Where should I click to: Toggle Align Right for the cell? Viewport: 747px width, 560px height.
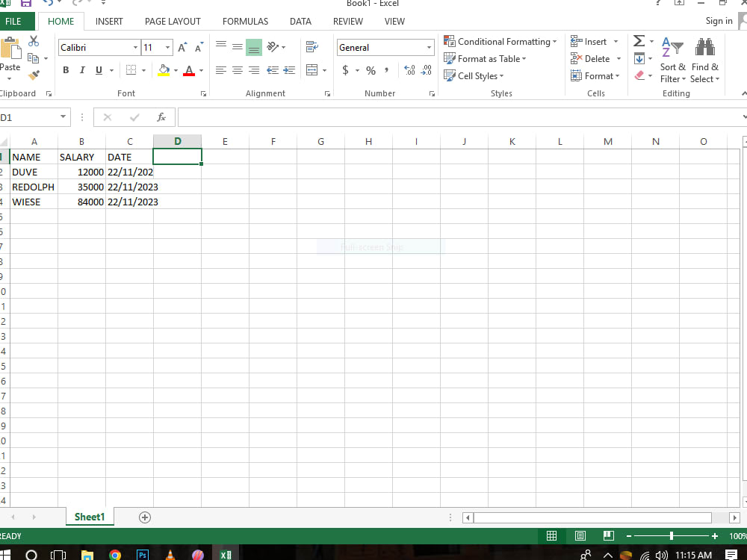coord(254,70)
